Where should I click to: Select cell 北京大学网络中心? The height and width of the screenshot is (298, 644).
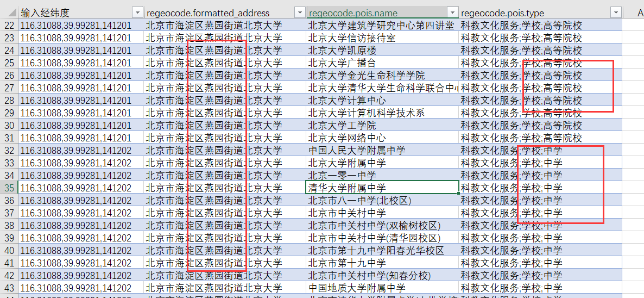pos(383,138)
